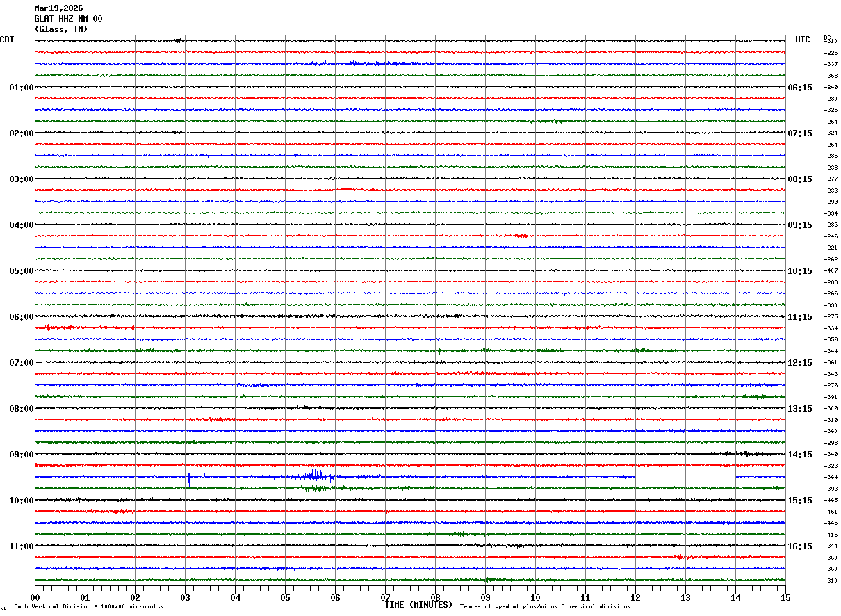The width and height of the screenshot is (841, 616).
Task: Click the (Glass, TN) location text
Action: pyautogui.click(x=61, y=29)
